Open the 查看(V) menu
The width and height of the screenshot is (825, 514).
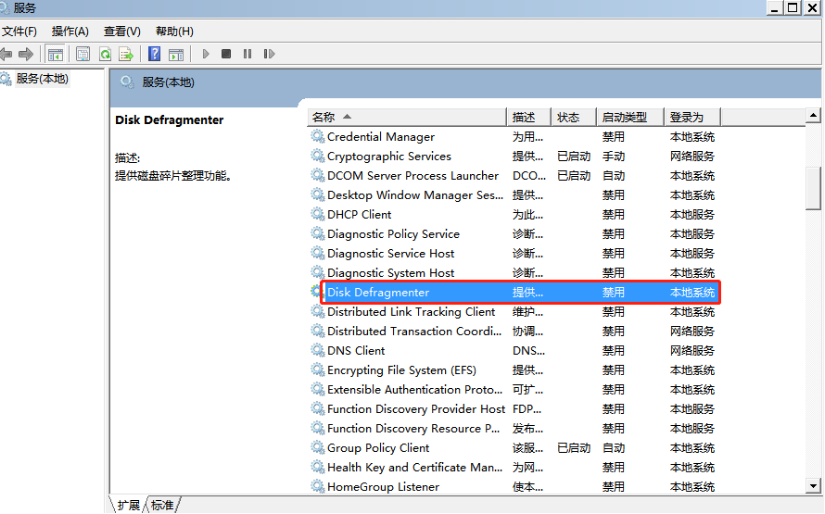(x=122, y=32)
